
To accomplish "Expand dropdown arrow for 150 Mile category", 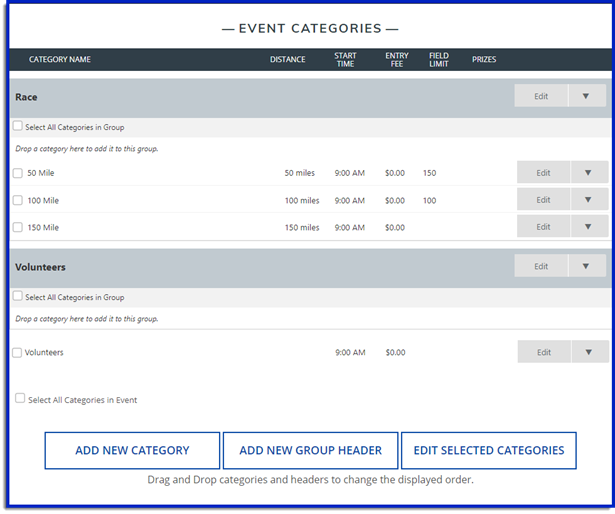I will [x=588, y=227].
